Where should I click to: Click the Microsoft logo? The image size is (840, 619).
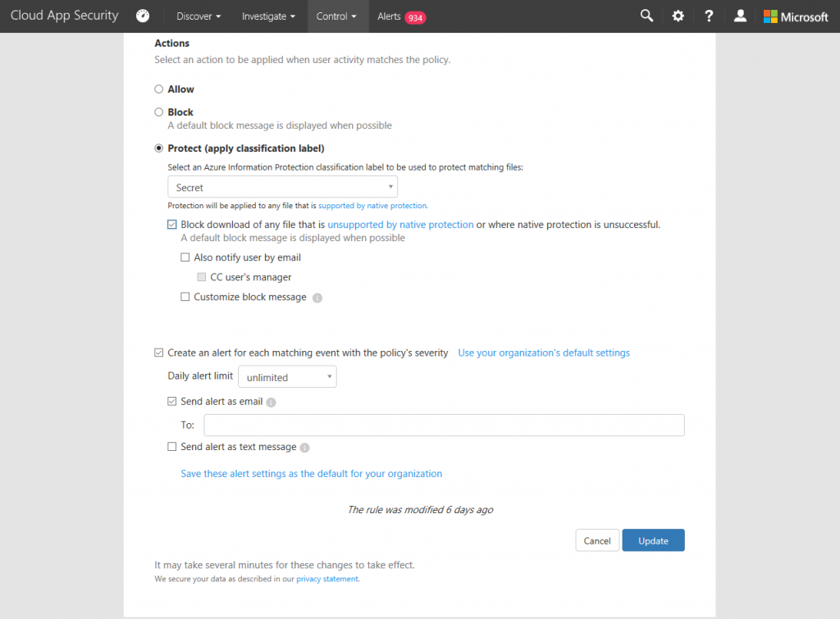pyautogui.click(x=794, y=16)
